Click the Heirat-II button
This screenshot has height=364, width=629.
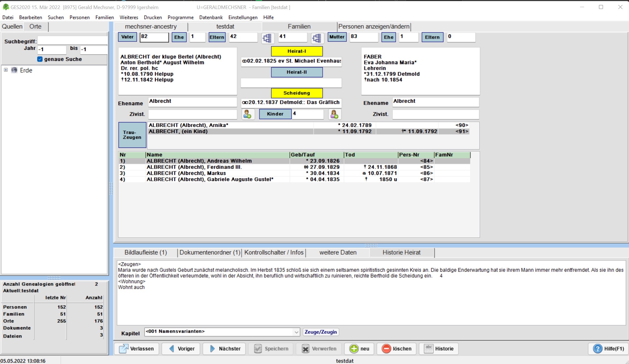(297, 72)
